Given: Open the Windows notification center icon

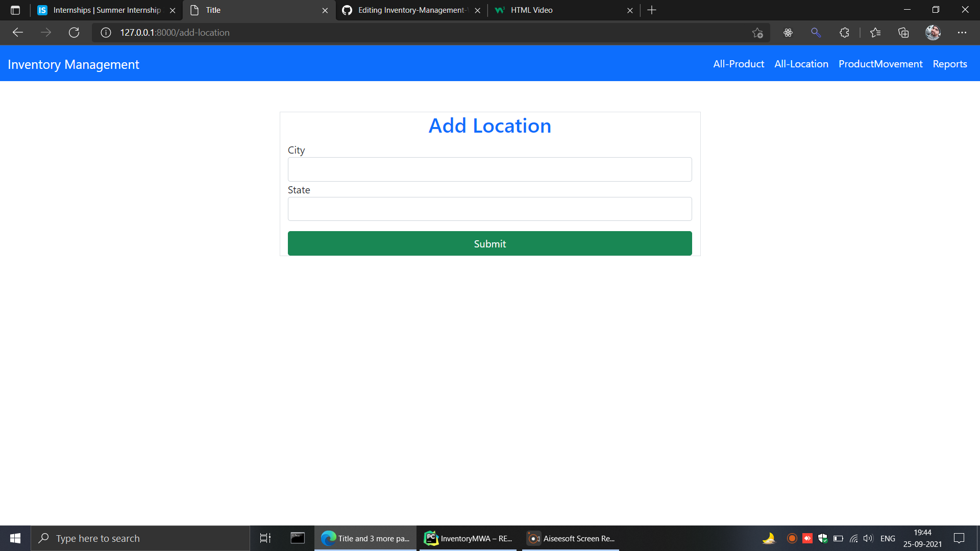Looking at the screenshot, I should pos(959,538).
